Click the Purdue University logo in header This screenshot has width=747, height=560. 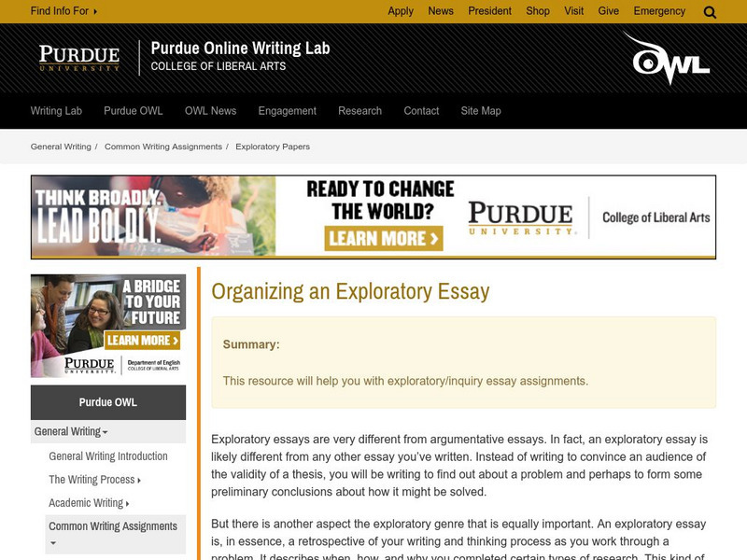coord(79,58)
